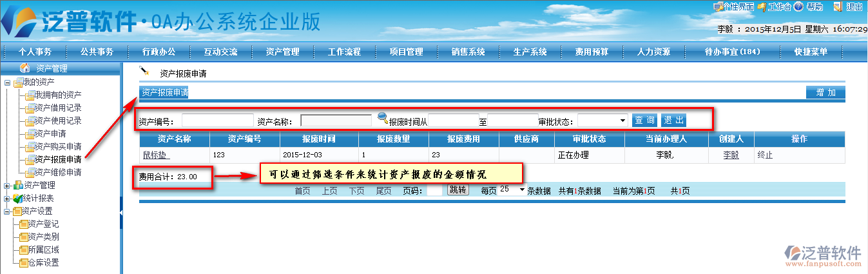The height and width of the screenshot is (274, 868).
Task: Click the green check icon of 统计报表
Action: point(18,198)
